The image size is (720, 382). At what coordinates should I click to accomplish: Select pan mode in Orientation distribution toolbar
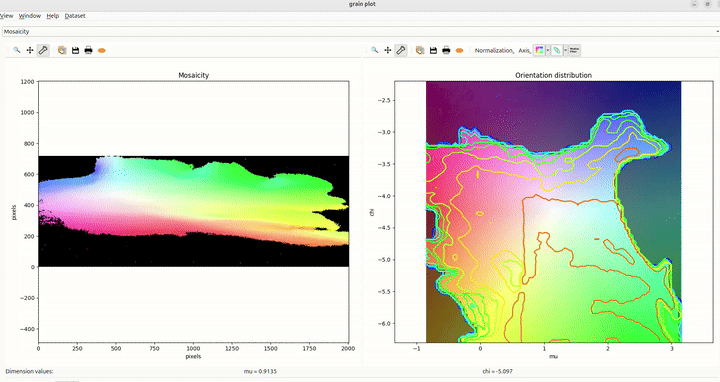tap(388, 50)
